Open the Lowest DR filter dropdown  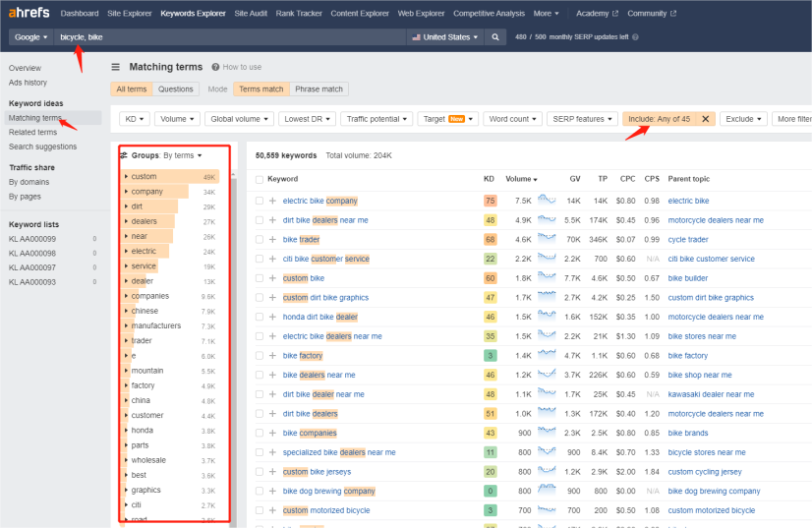pyautogui.click(x=307, y=119)
